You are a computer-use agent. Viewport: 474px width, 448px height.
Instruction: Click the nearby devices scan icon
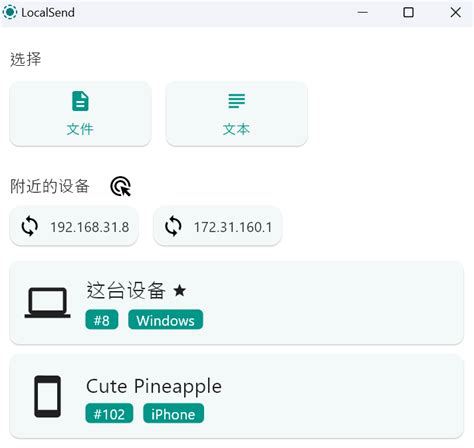120,186
